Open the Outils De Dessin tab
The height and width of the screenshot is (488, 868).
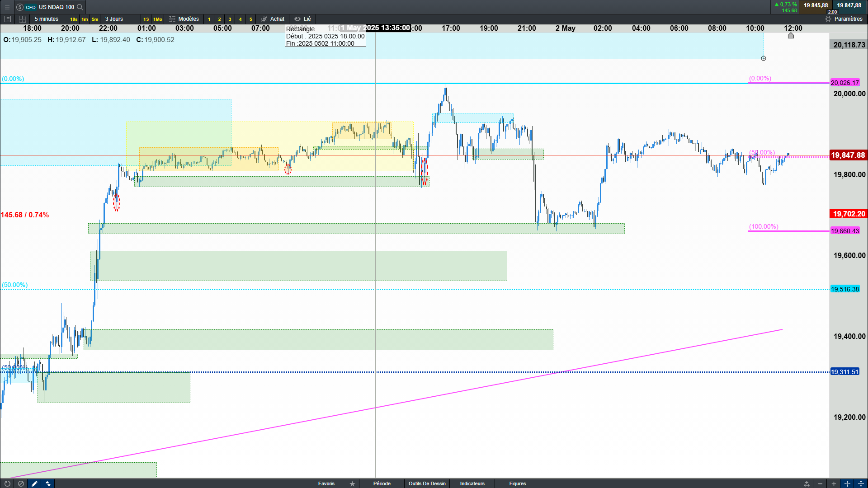pos(427,483)
